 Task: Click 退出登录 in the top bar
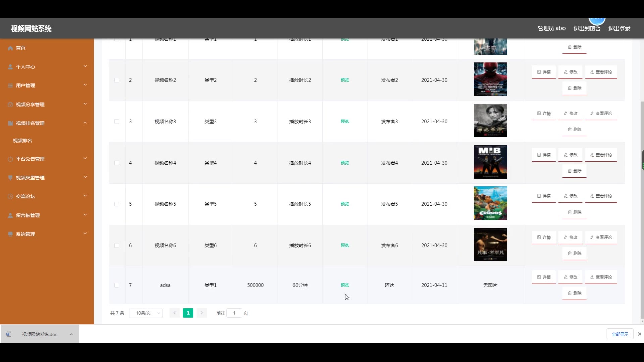(619, 28)
